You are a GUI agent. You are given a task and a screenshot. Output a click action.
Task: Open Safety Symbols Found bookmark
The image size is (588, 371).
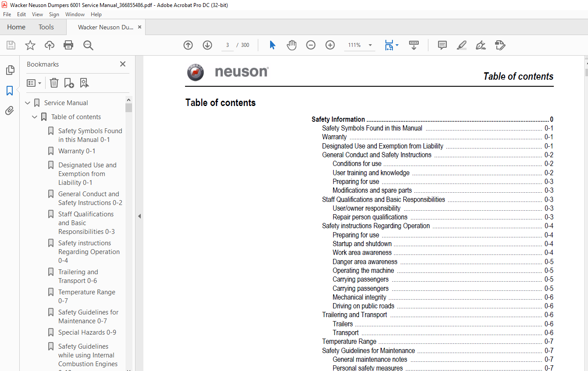(x=90, y=135)
